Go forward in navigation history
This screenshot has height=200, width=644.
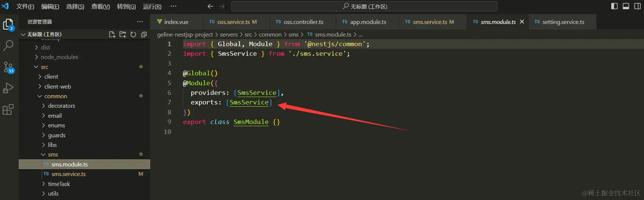pos(222,6)
